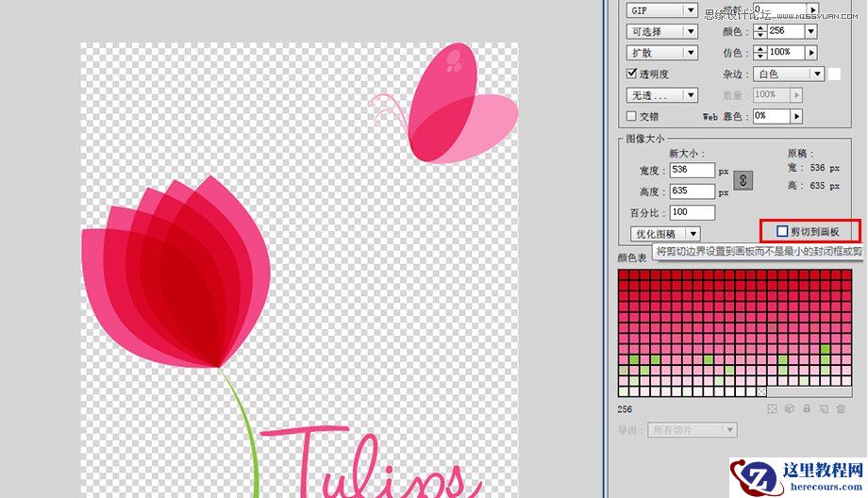Open the 杂边 matte 白色 dropdown
The image size is (868, 498).
click(790, 74)
